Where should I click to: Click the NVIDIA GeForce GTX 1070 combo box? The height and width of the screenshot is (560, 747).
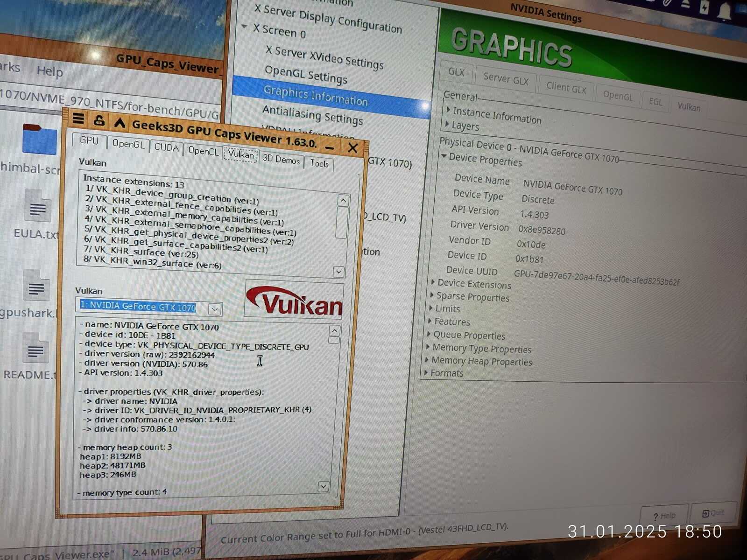click(148, 307)
